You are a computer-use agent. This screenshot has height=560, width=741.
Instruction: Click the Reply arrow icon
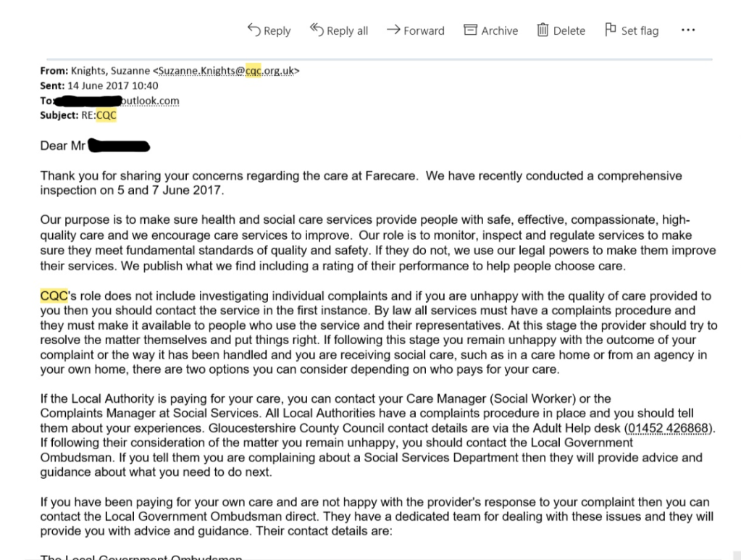click(x=254, y=30)
